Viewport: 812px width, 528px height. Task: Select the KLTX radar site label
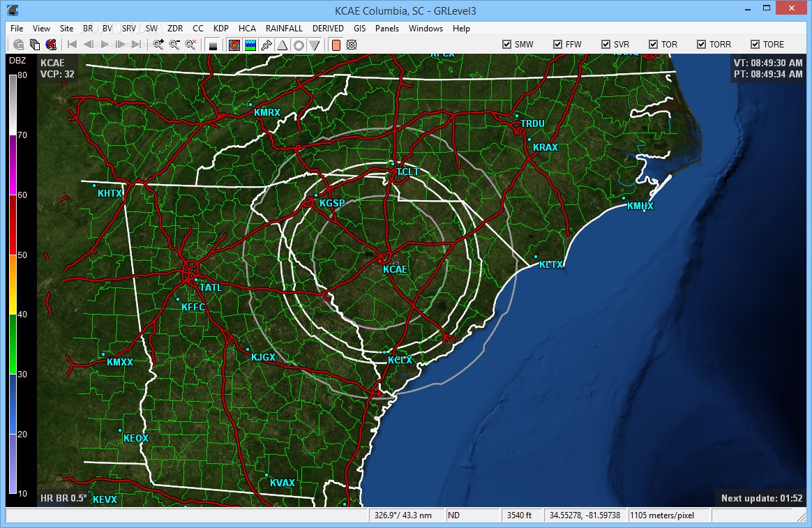[551, 264]
